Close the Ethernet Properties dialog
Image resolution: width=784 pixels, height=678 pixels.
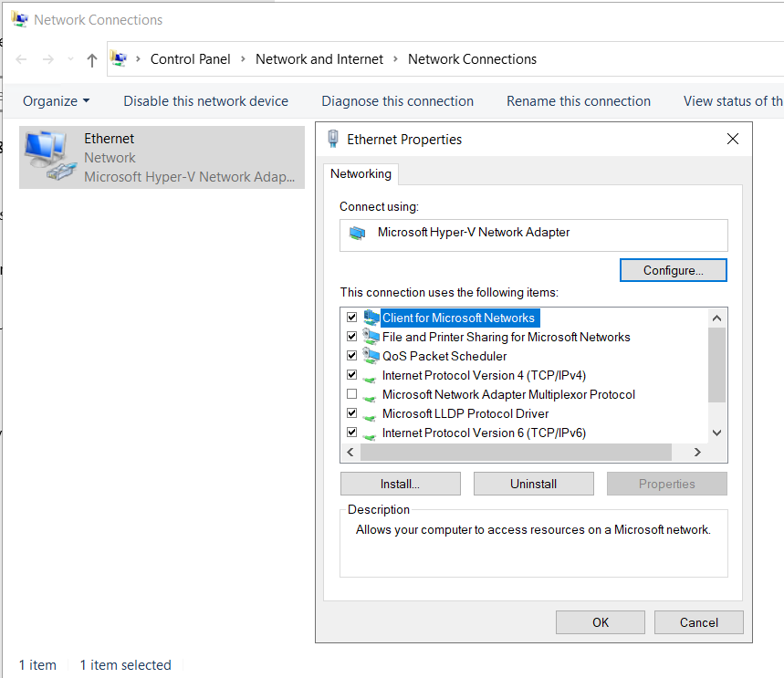[x=733, y=139]
